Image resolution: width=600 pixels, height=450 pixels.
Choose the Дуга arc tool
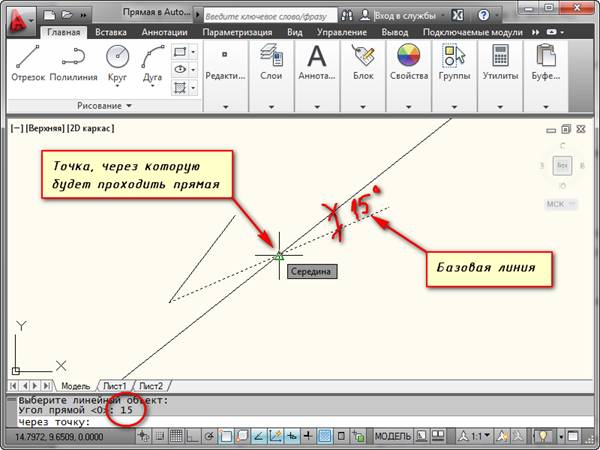click(x=152, y=63)
